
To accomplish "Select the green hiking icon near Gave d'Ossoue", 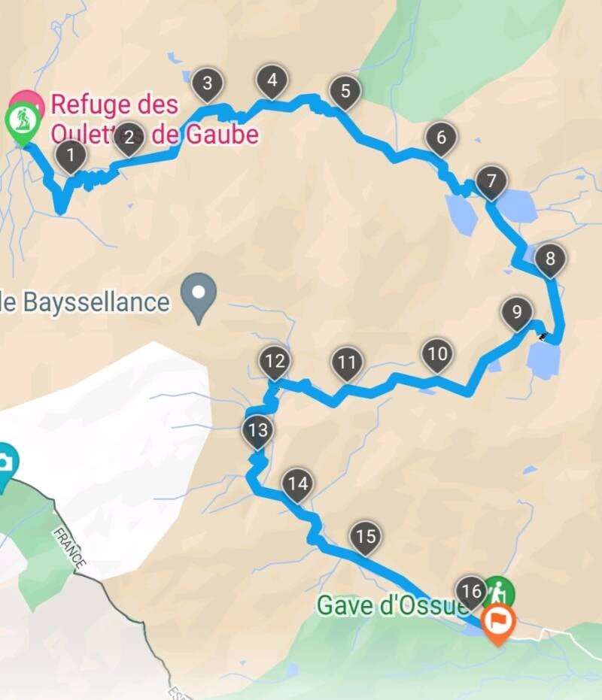I will tap(500, 592).
